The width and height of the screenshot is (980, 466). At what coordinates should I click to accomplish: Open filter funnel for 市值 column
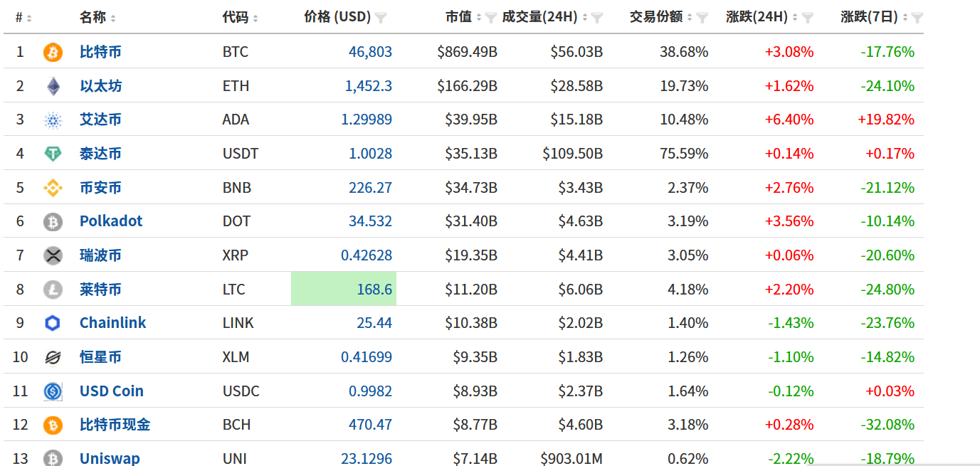[491, 18]
